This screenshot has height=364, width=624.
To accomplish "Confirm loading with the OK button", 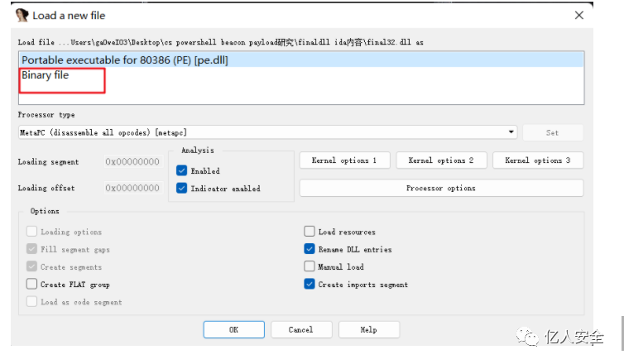I will (x=234, y=329).
